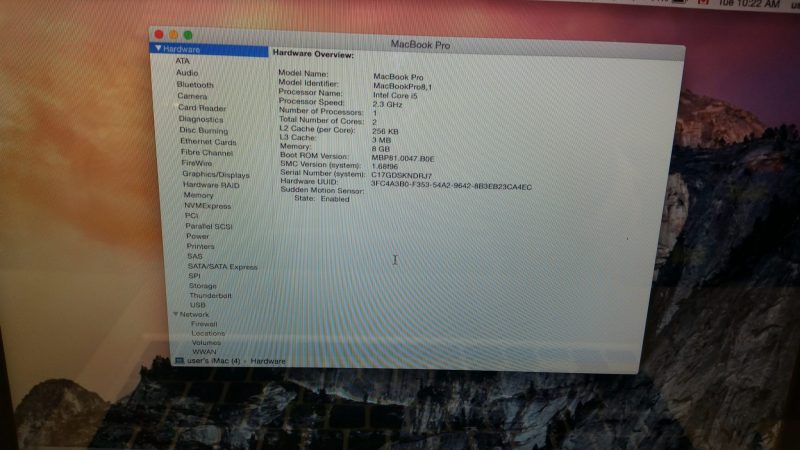Select Card Reader in sidebar

tap(202, 108)
